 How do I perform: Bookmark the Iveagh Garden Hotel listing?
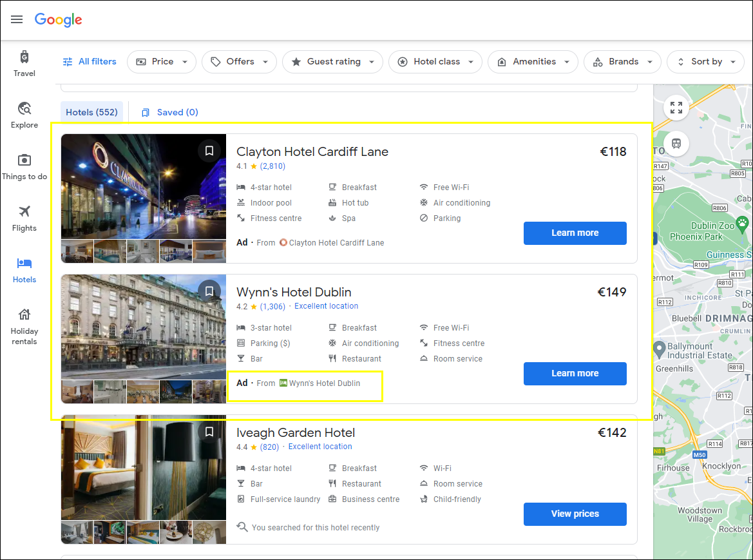pyautogui.click(x=209, y=432)
